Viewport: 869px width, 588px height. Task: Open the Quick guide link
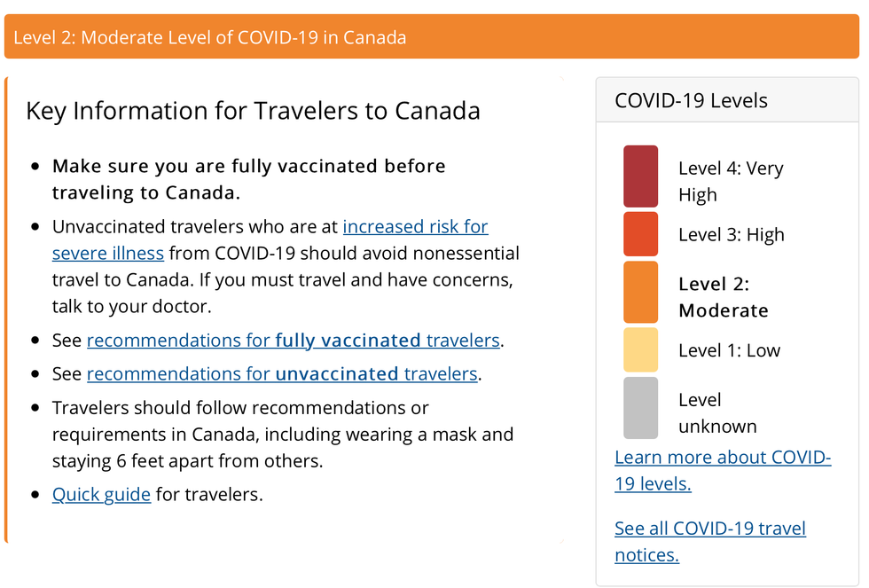point(101,495)
